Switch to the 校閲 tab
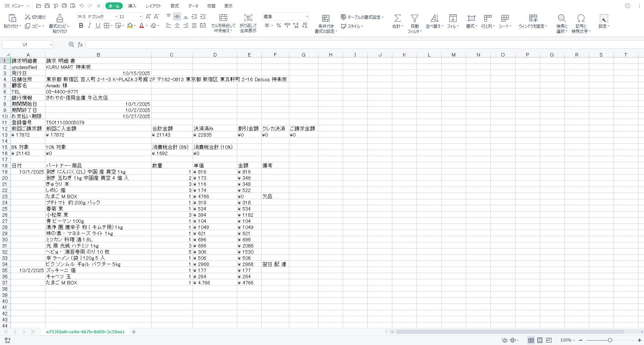The width and height of the screenshot is (644, 345). [211, 6]
